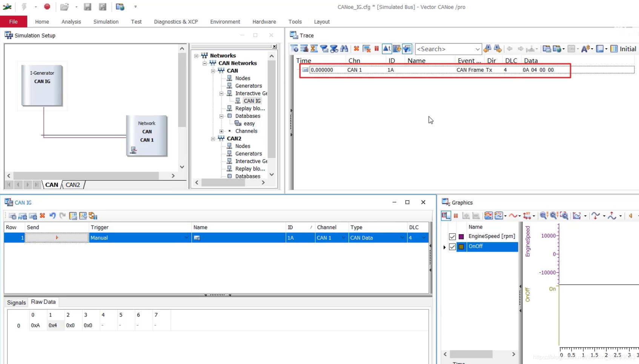Image resolution: width=639 pixels, height=364 pixels.
Task: Click the undo arrow in CAN IG toolbar
Action: [52, 216]
